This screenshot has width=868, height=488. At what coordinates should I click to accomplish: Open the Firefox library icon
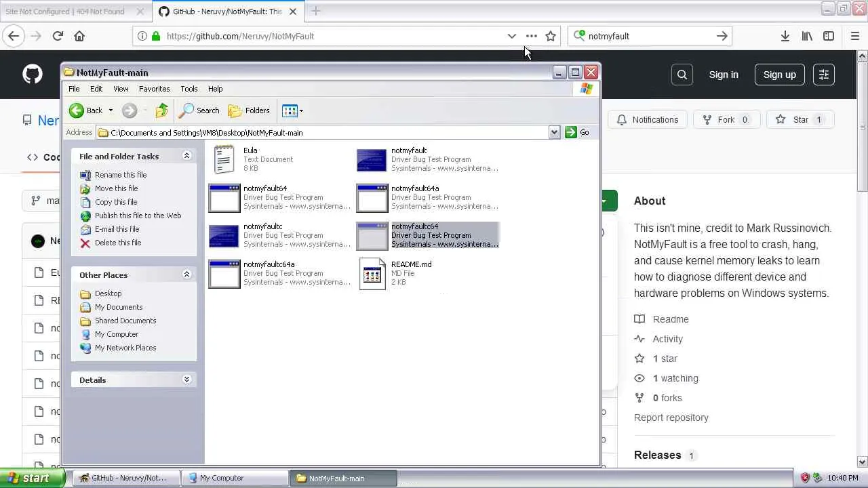[807, 36]
